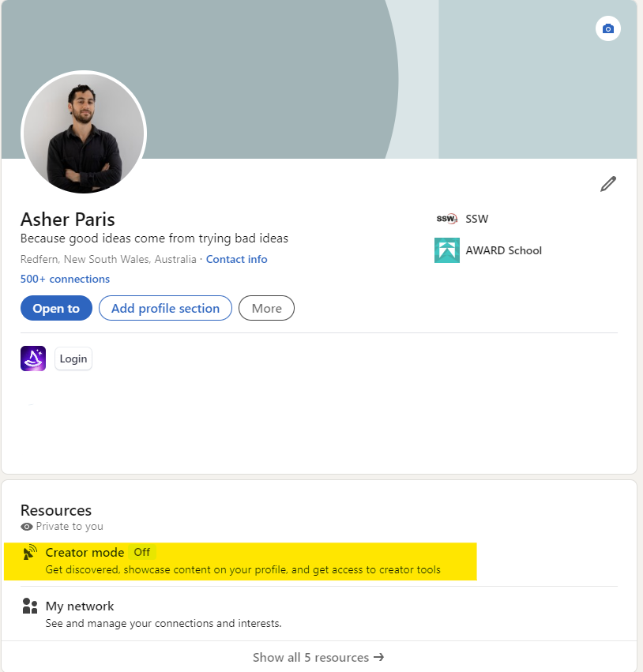This screenshot has width=643, height=672.
Task: Click the camera icon on cover photo
Action: click(x=607, y=29)
